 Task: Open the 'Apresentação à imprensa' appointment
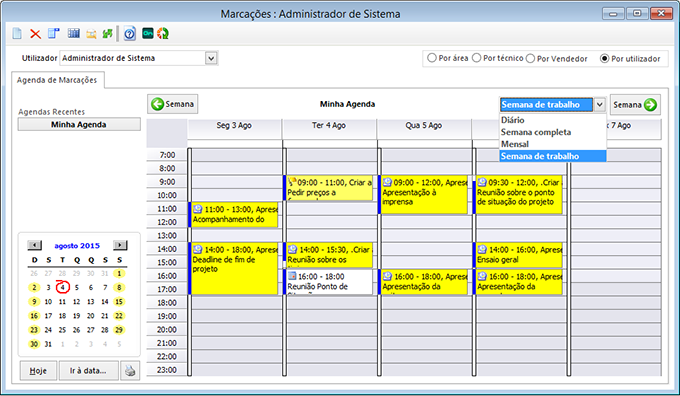[424, 194]
